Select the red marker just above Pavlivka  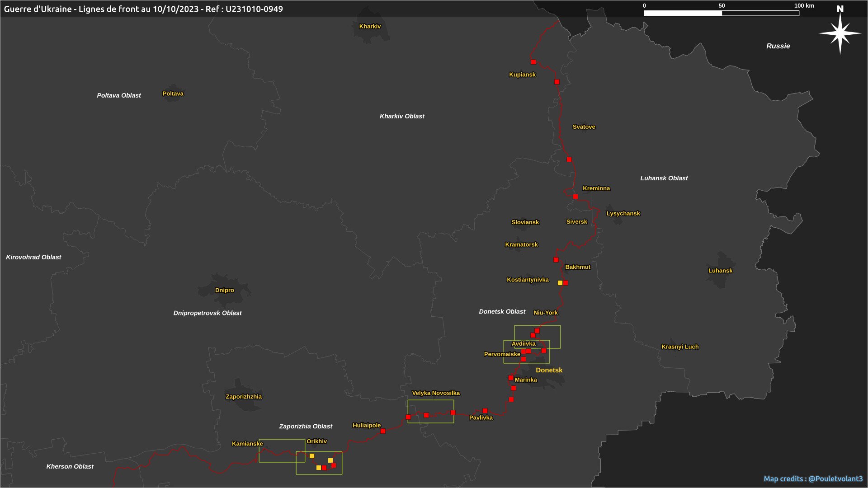[485, 411]
